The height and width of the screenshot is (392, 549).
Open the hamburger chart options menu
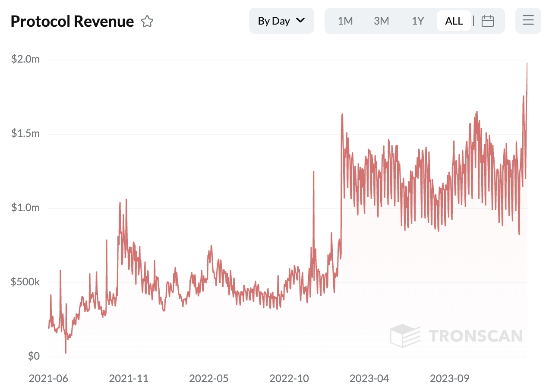point(528,20)
